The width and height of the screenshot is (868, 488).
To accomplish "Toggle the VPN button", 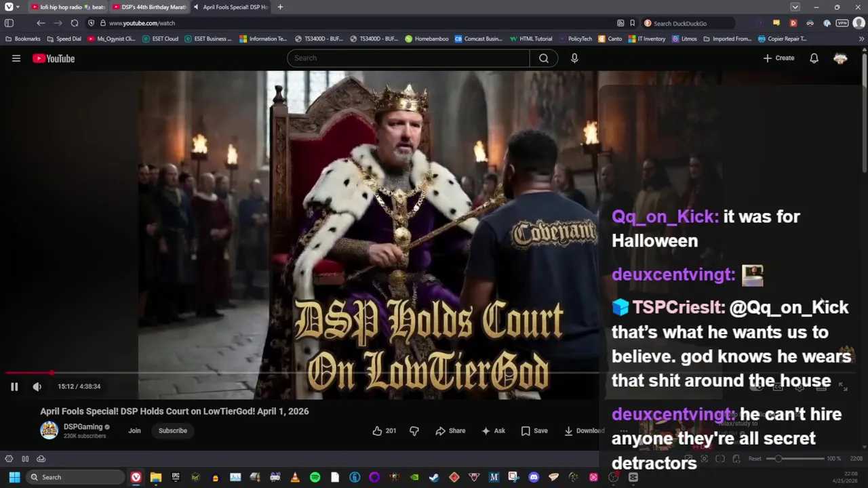I will tap(842, 23).
